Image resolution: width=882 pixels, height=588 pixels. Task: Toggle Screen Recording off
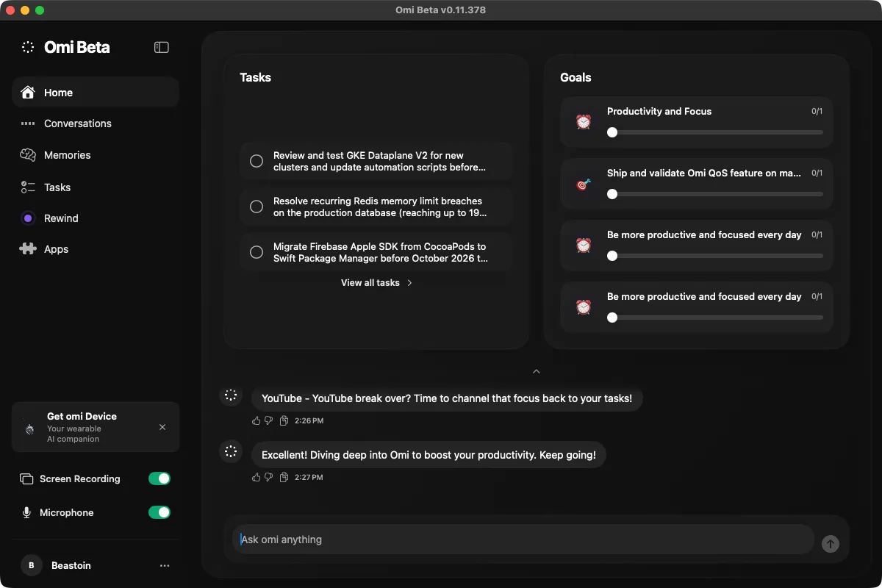[159, 478]
